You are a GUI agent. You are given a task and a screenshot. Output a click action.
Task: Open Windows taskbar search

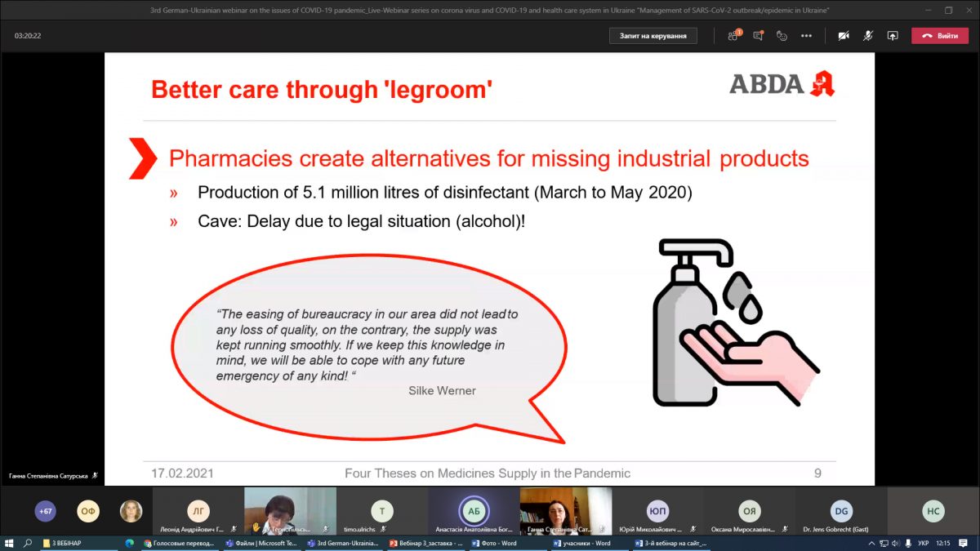click(x=28, y=543)
